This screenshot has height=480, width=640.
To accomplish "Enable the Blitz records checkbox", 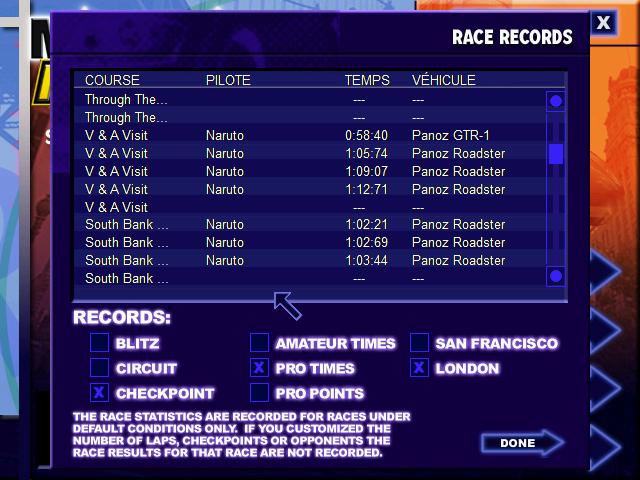I will click(99, 343).
